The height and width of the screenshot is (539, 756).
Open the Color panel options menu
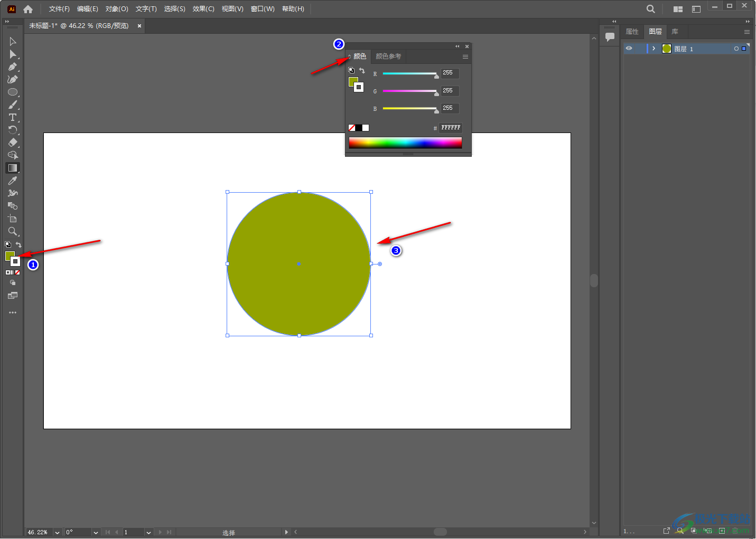465,56
